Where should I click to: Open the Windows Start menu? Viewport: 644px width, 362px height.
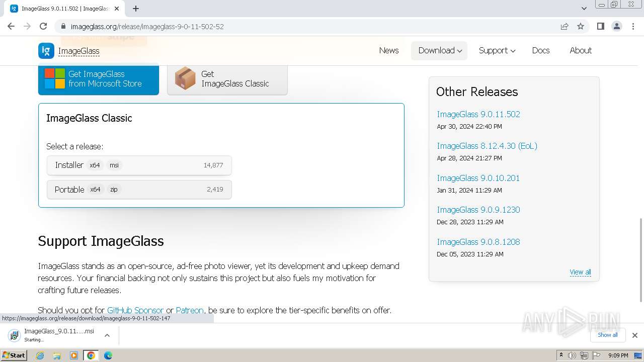(14, 355)
